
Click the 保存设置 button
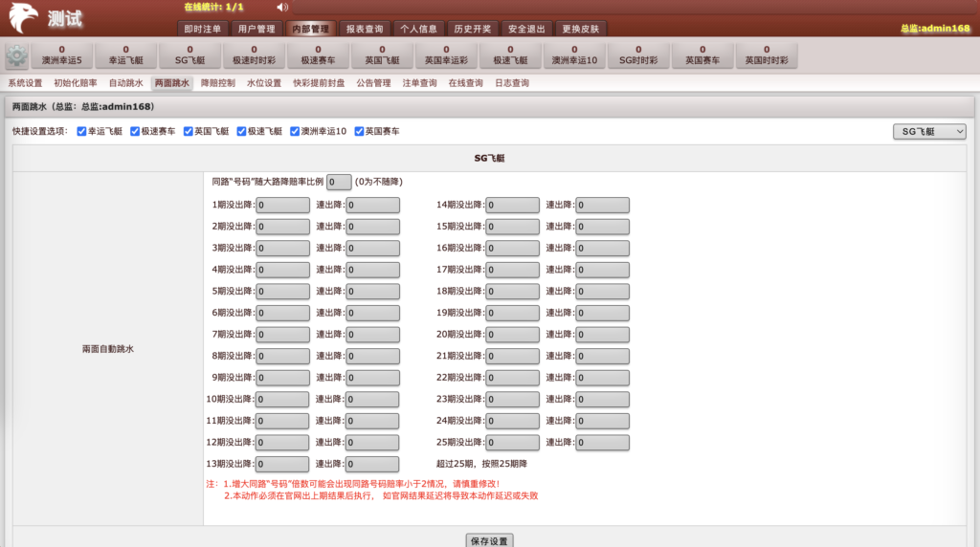coord(489,540)
